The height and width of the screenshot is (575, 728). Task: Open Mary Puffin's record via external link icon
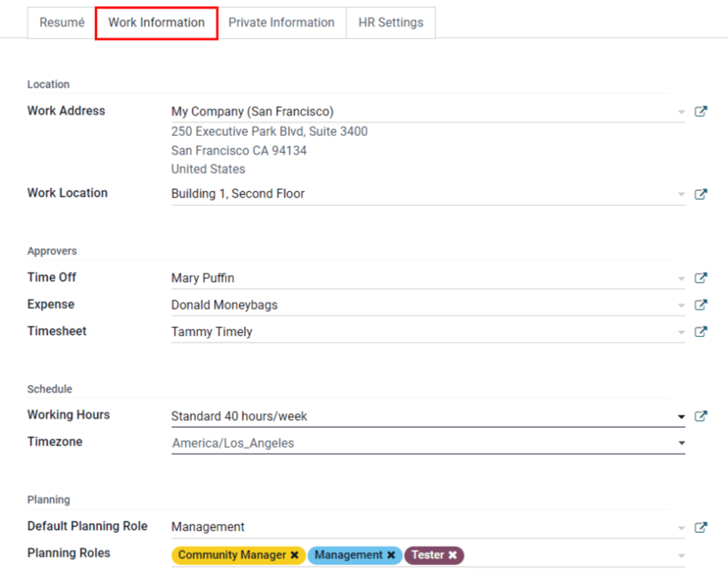point(701,278)
